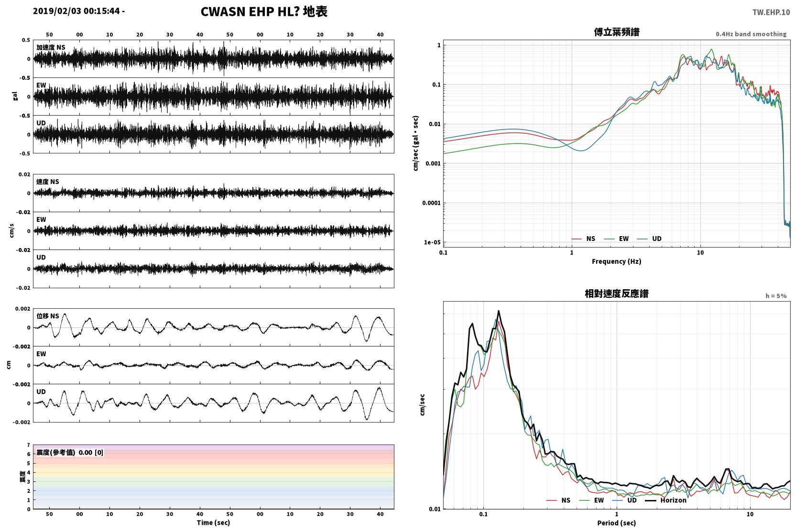Click the EW legend entry in response spectrum
Image resolution: width=795 pixels, height=532 pixels.
pos(591,500)
